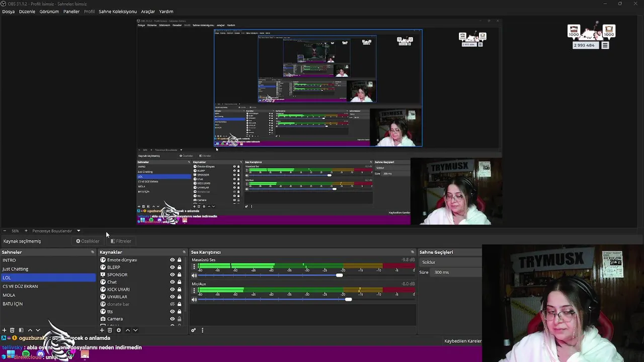This screenshot has height=362, width=644.
Task: Toggle lock on BLERP source
Action: click(179, 267)
